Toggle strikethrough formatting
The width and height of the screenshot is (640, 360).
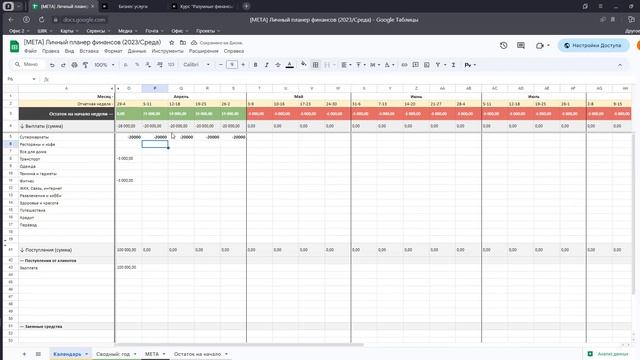coord(278,65)
